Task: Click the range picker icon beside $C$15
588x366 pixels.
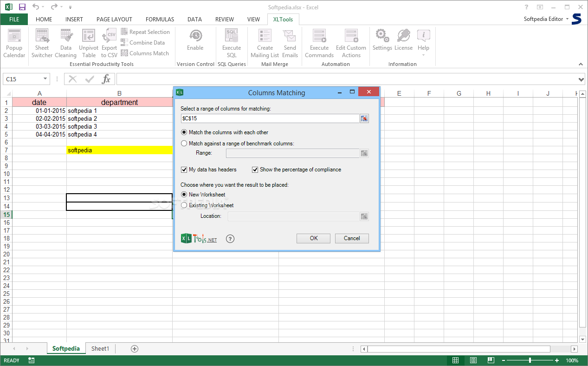Action: [x=364, y=118]
